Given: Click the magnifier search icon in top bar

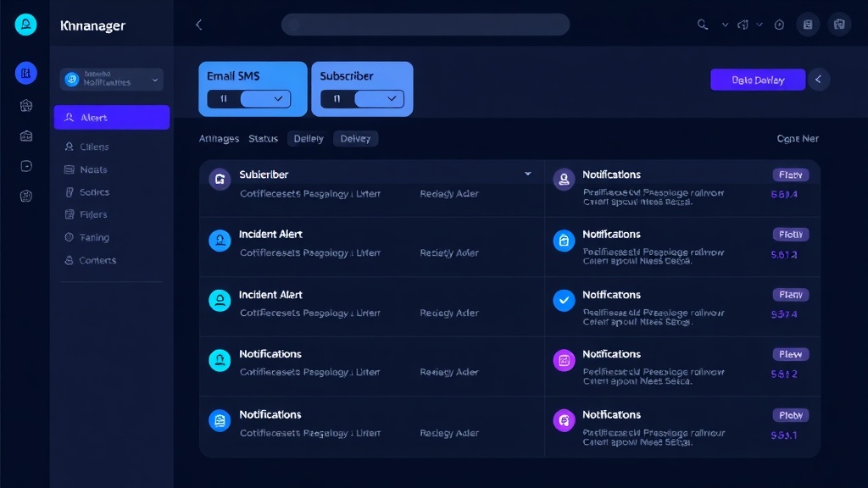Looking at the screenshot, I should click(702, 25).
